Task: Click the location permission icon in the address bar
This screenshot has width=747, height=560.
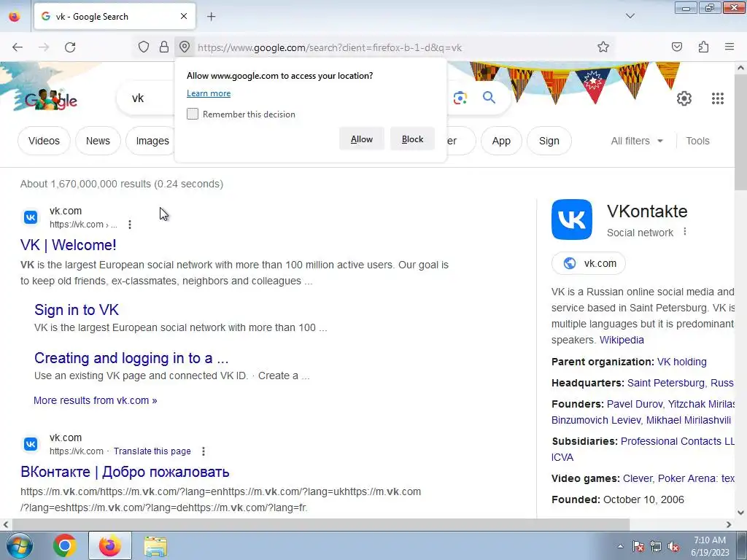Action: (x=185, y=47)
